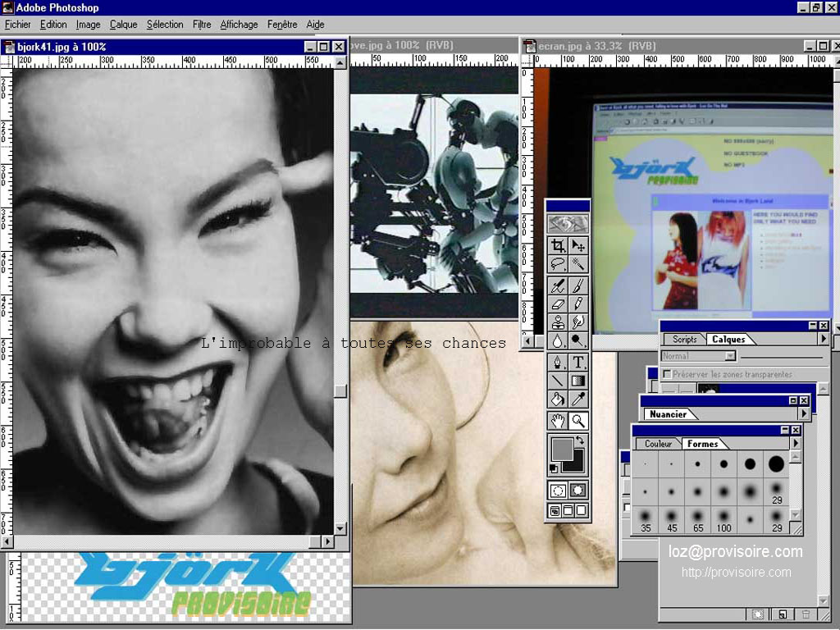Select the Blur water-drop tool
Screen dimensions: 840x630
[558, 340]
